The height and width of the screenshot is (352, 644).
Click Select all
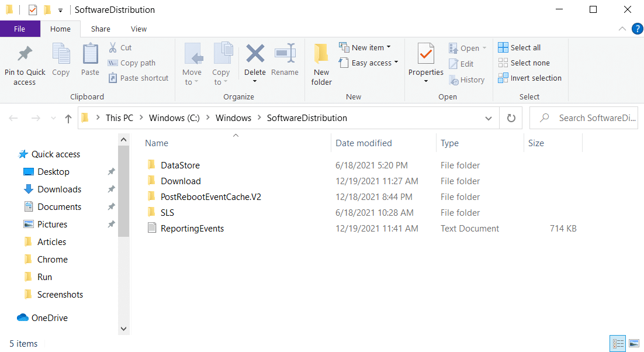519,47
